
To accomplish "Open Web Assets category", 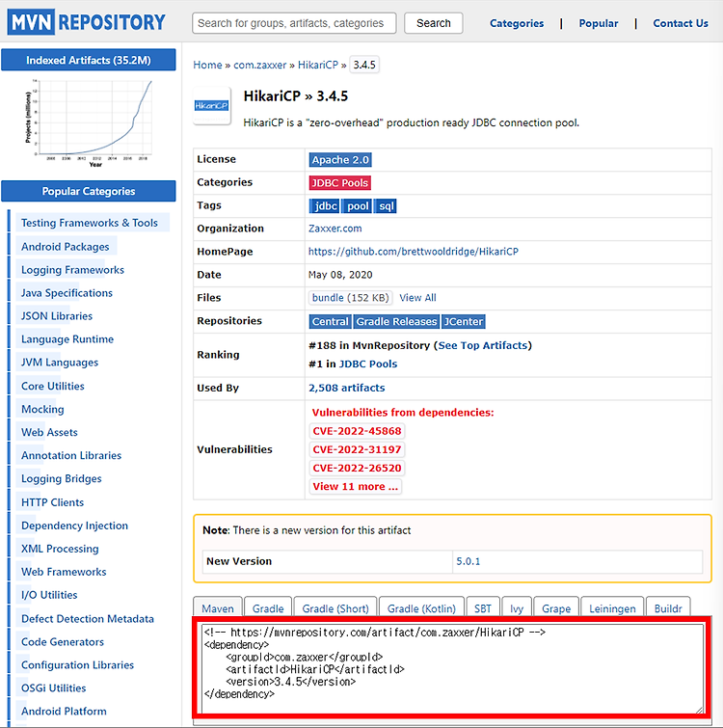I will pyautogui.click(x=49, y=432).
